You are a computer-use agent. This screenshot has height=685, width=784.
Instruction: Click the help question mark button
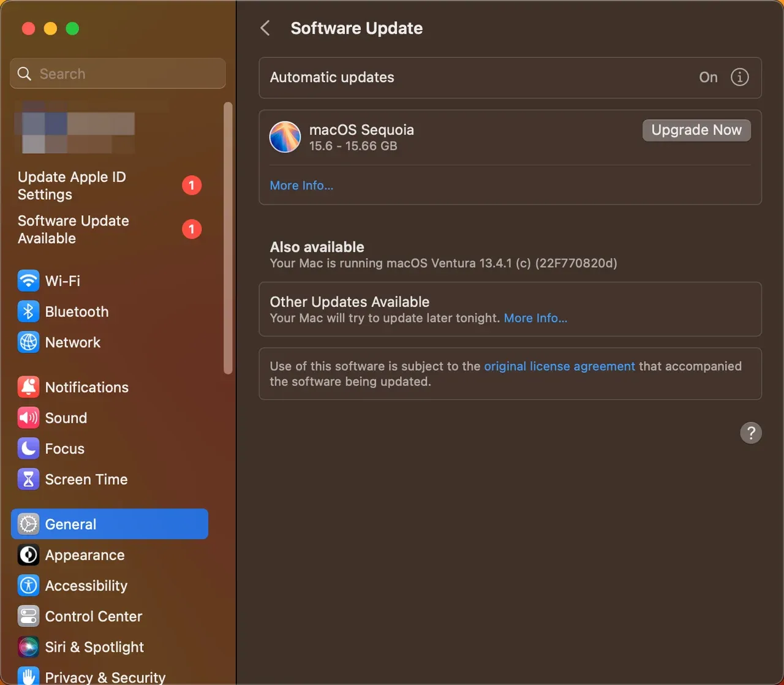click(x=751, y=433)
